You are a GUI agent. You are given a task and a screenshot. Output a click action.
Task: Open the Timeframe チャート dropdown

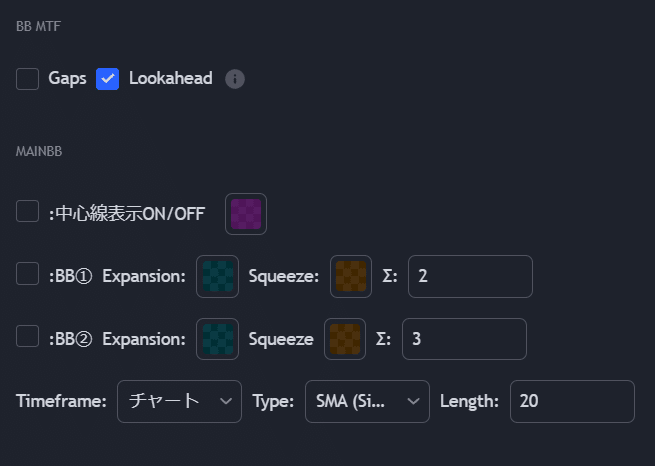coord(179,401)
